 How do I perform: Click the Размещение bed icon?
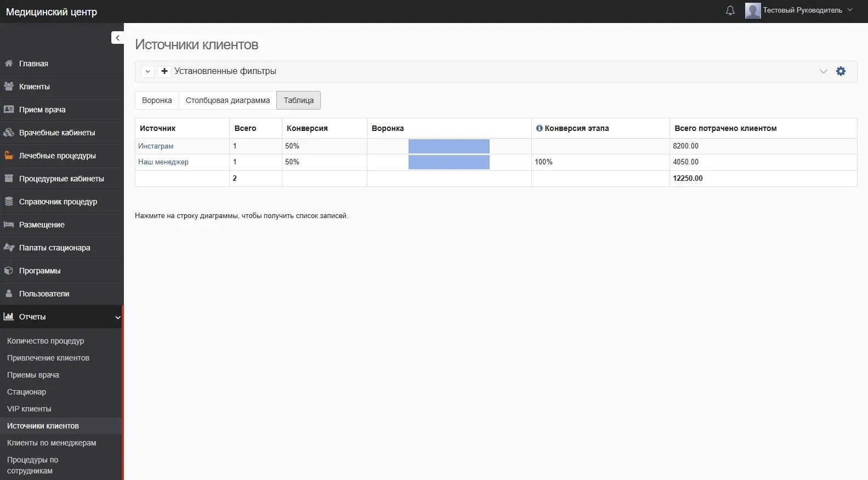pyautogui.click(x=9, y=225)
